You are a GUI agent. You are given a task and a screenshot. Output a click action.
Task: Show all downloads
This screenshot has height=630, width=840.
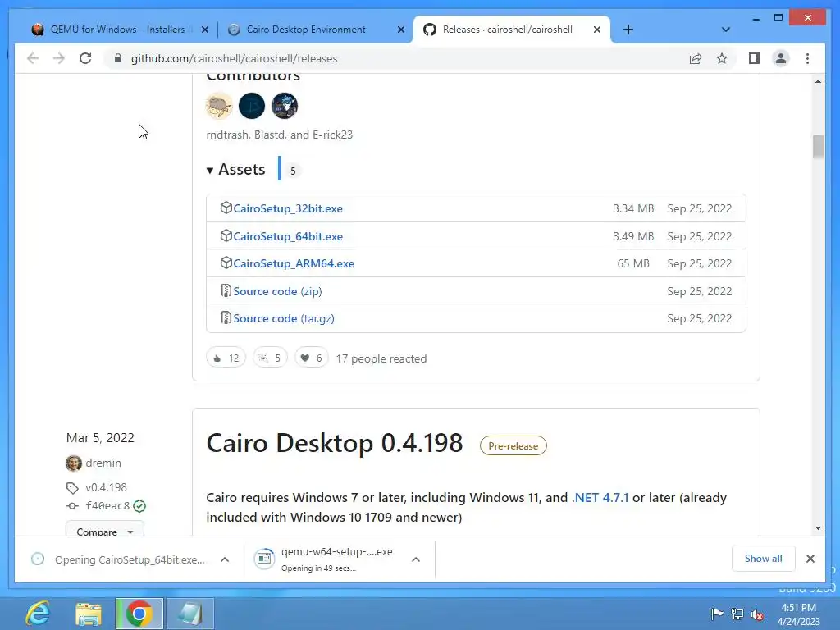764,559
